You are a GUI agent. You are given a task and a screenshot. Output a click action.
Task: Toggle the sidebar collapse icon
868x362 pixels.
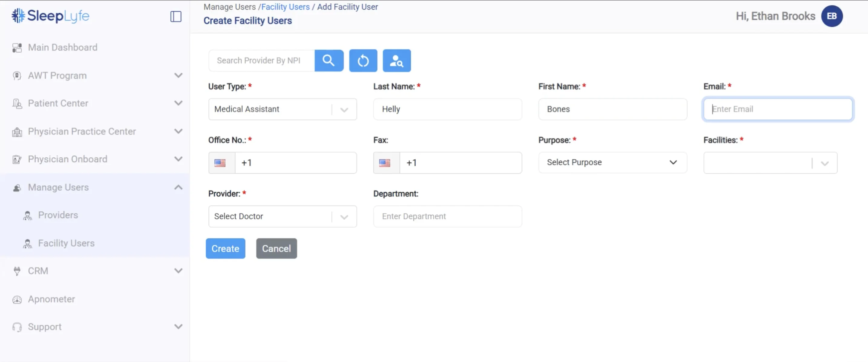175,16
